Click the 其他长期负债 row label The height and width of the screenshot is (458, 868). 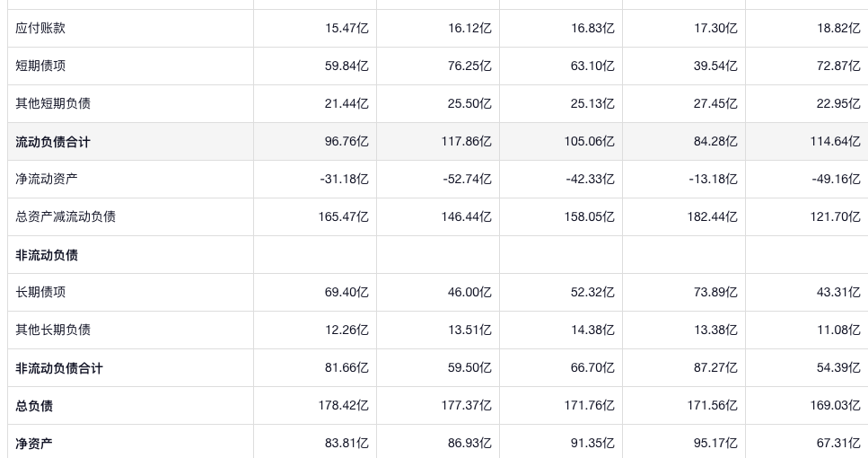pyautogui.click(x=53, y=330)
